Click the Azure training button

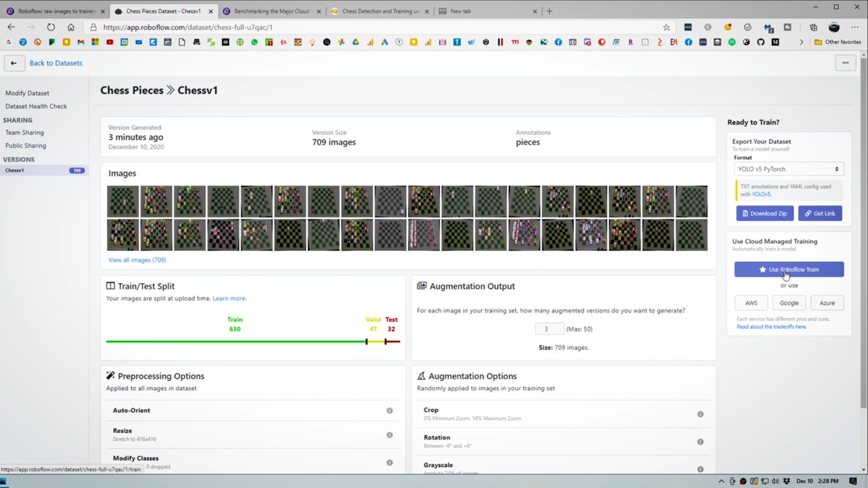[827, 303]
